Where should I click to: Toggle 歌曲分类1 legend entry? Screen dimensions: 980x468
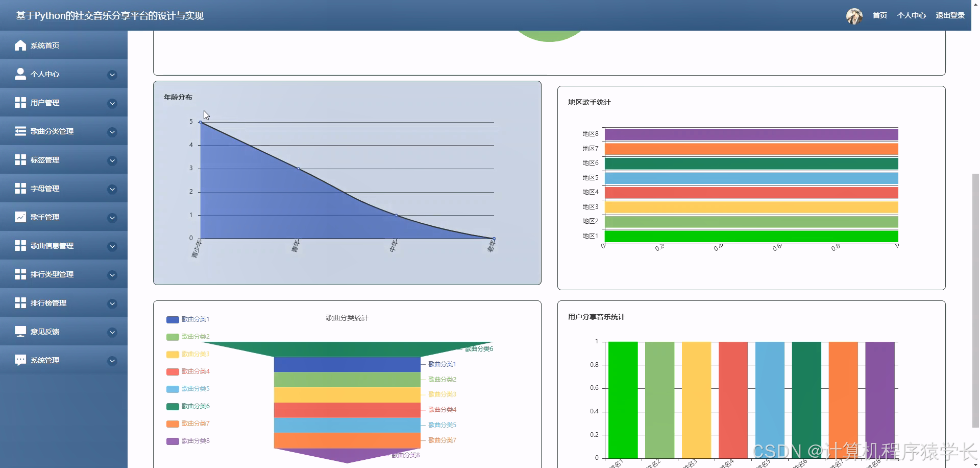188,319
